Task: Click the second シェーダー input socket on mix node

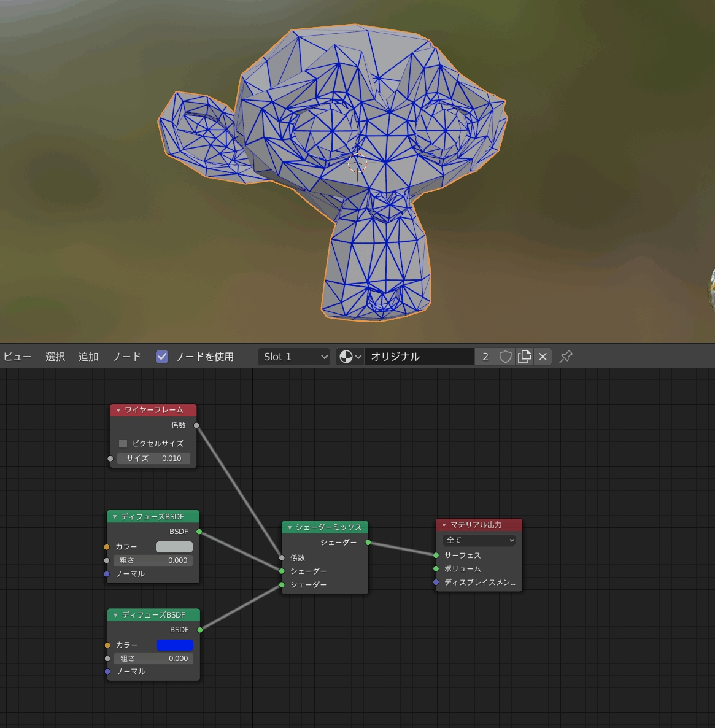Action: pos(282,585)
